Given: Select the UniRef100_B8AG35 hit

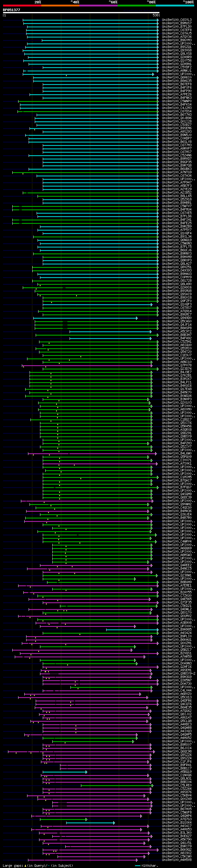Looking at the screenshot, I should point(176,81).
